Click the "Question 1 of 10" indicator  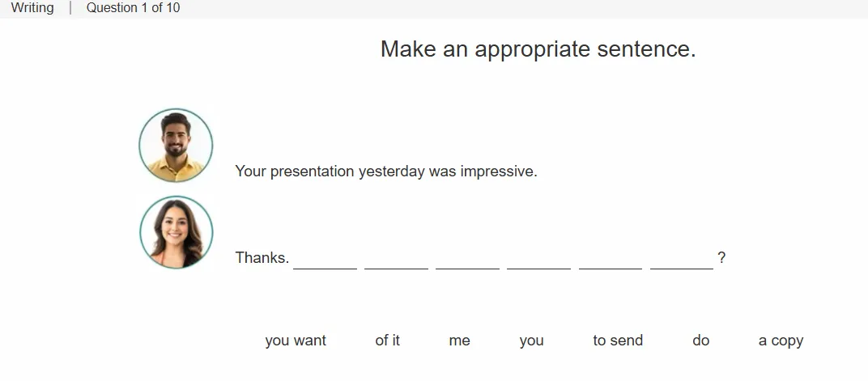coord(133,8)
